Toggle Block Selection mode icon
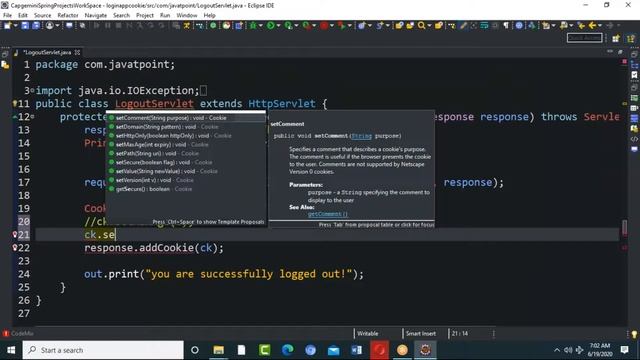Screen dimensions: 640x360 point(495,25)
